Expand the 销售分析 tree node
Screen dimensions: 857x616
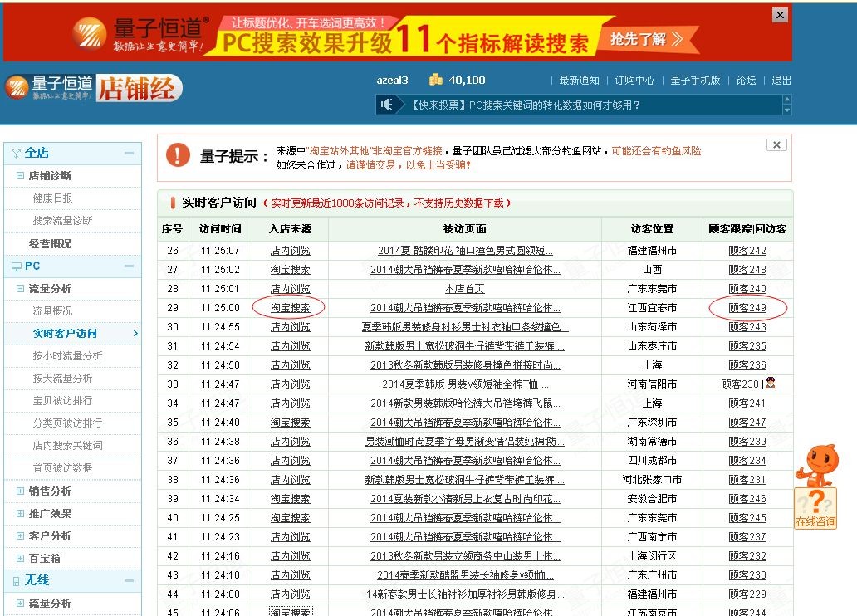[x=20, y=491]
